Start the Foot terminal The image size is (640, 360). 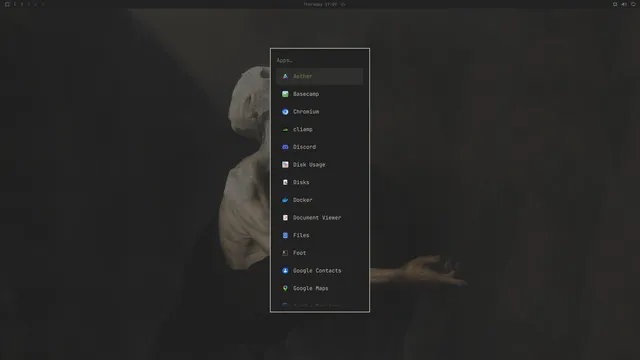(x=319, y=253)
